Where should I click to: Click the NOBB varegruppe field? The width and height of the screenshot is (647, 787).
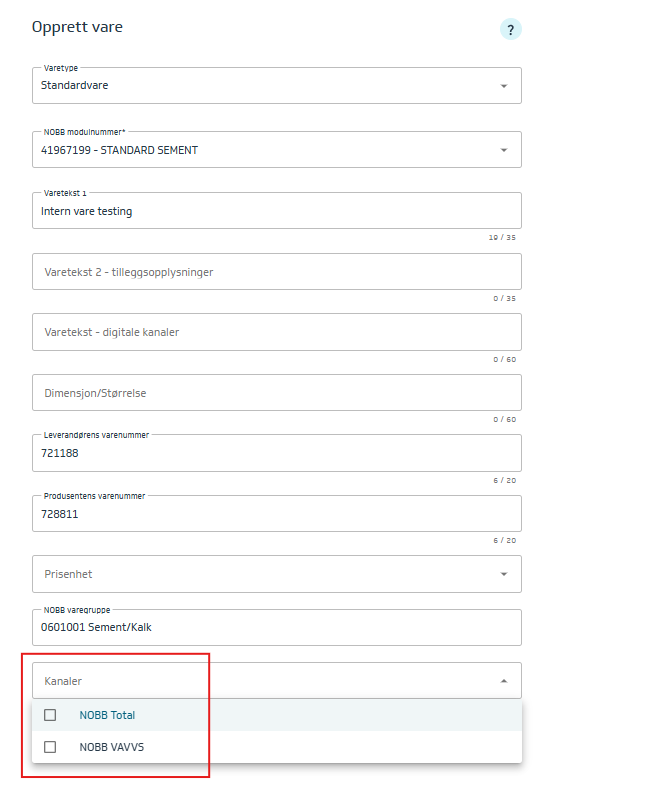276,628
